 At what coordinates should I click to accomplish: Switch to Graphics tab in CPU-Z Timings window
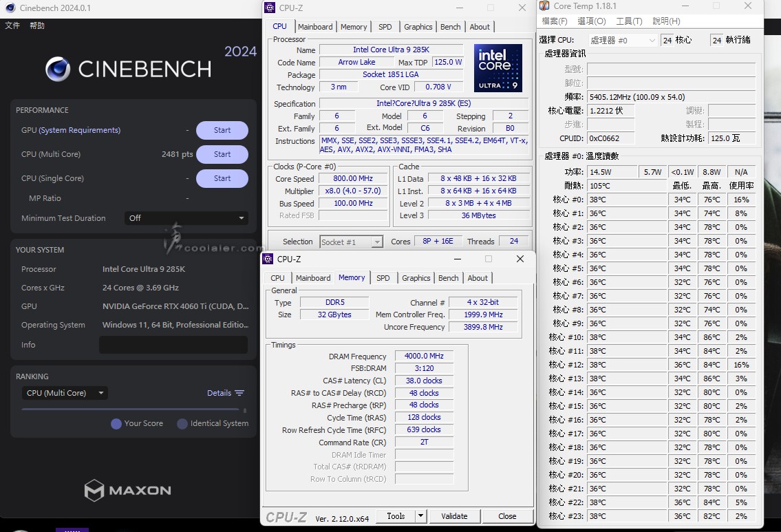pyautogui.click(x=416, y=278)
